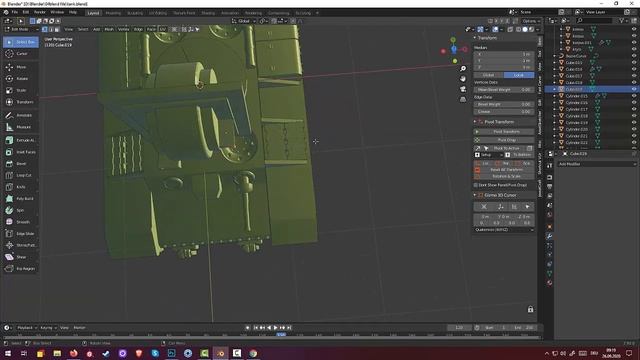This screenshot has width=640, height=360.
Task: Select the Bevel tool
Action: [21, 164]
